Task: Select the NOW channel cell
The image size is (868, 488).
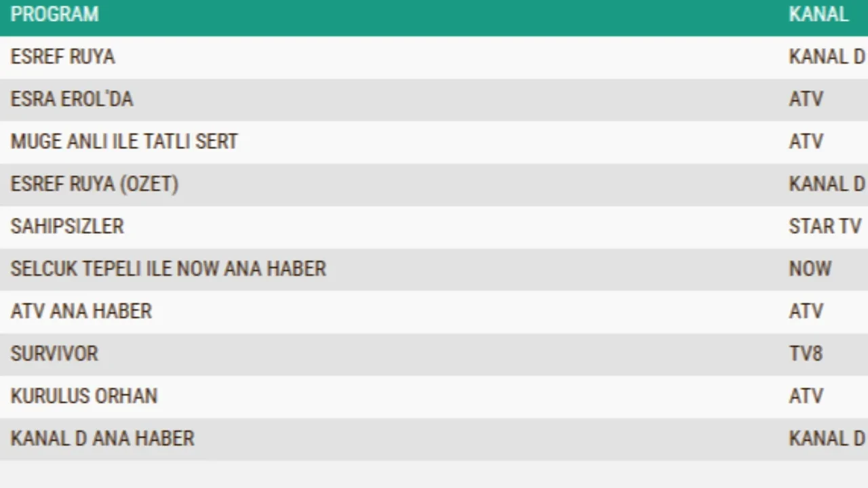Action: [810, 268]
